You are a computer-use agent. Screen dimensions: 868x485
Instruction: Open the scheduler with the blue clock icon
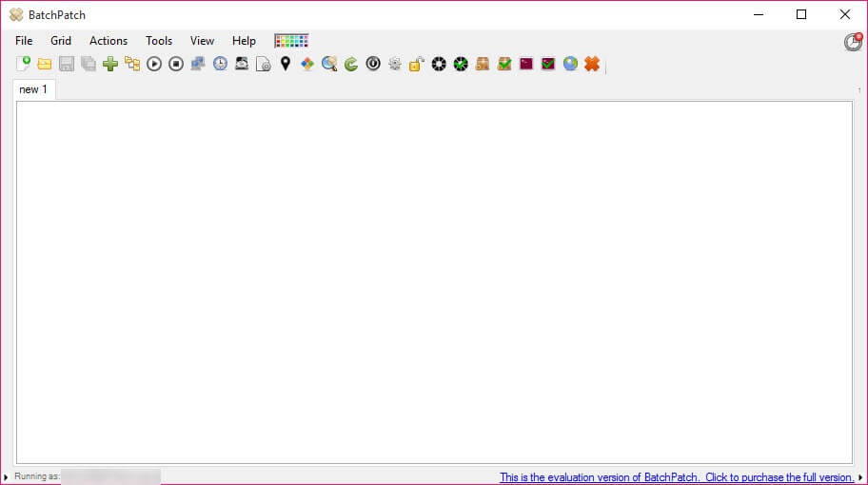220,64
